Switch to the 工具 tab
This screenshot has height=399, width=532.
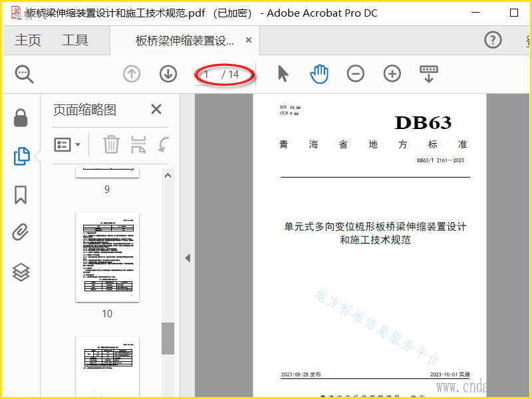tap(75, 40)
